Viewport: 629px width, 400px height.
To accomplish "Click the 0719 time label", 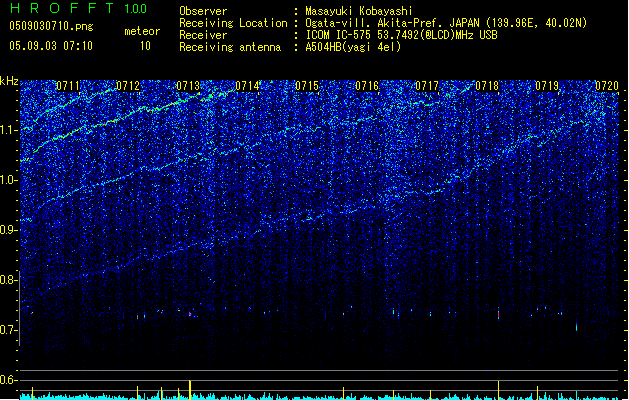I will pos(547,85).
